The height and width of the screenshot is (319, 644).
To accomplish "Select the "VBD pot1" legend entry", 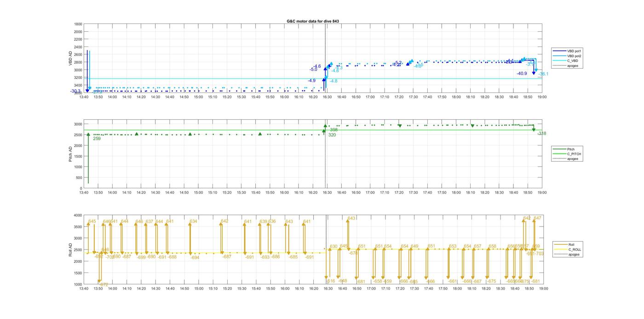I will (574, 51).
